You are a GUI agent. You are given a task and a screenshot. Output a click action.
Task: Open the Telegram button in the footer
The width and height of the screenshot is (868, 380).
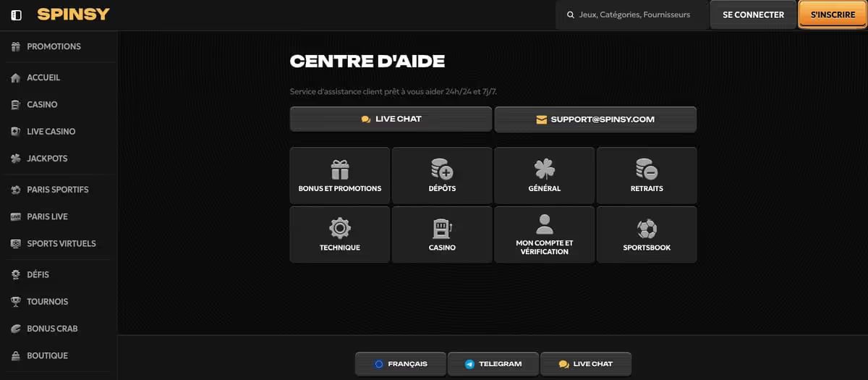pos(493,364)
